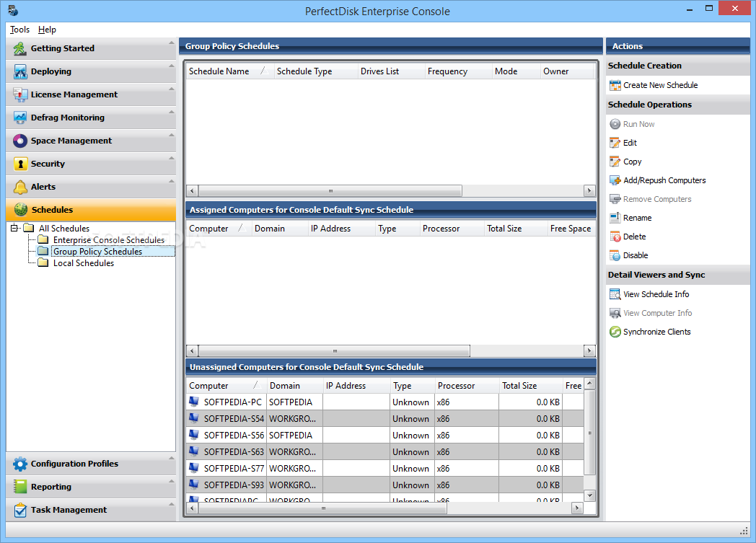Sort by Frequency column header

(457, 71)
